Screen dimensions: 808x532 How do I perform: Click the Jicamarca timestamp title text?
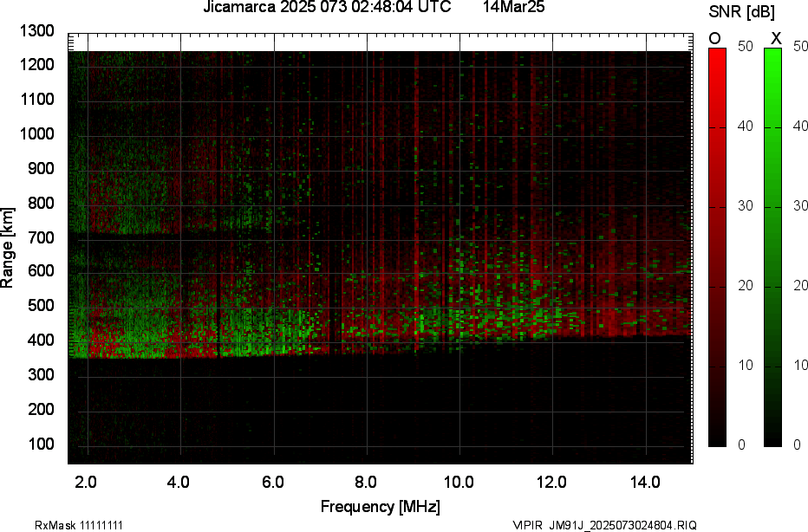(327, 8)
